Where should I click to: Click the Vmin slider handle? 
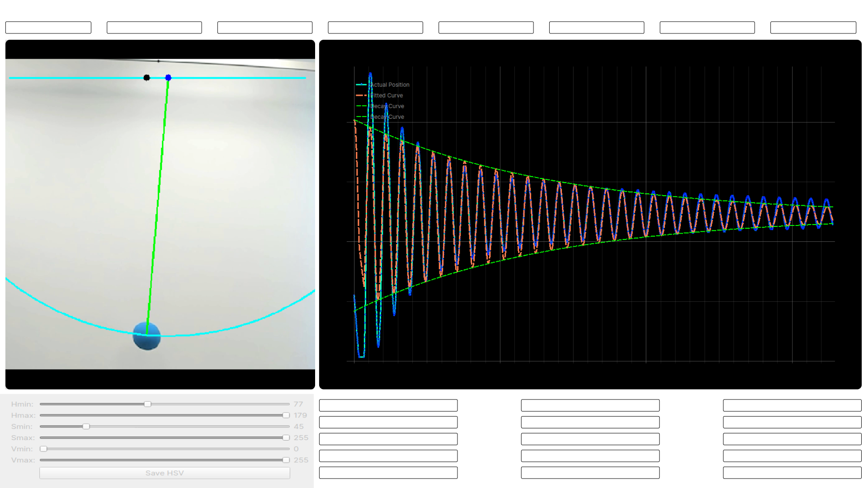tap(43, 449)
